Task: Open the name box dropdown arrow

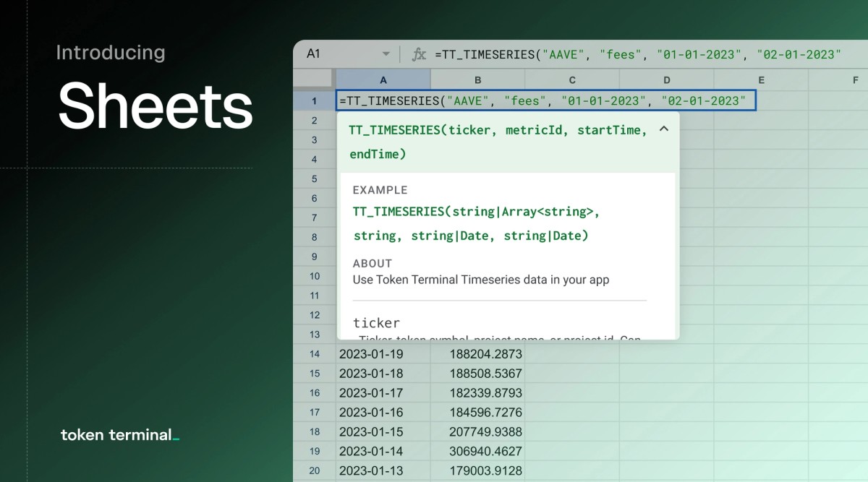Action: 386,53
